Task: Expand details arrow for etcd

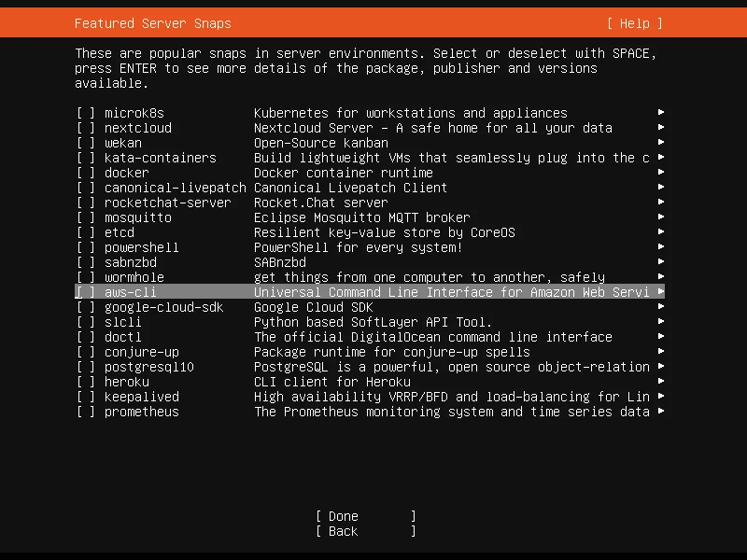Action: pos(661,231)
